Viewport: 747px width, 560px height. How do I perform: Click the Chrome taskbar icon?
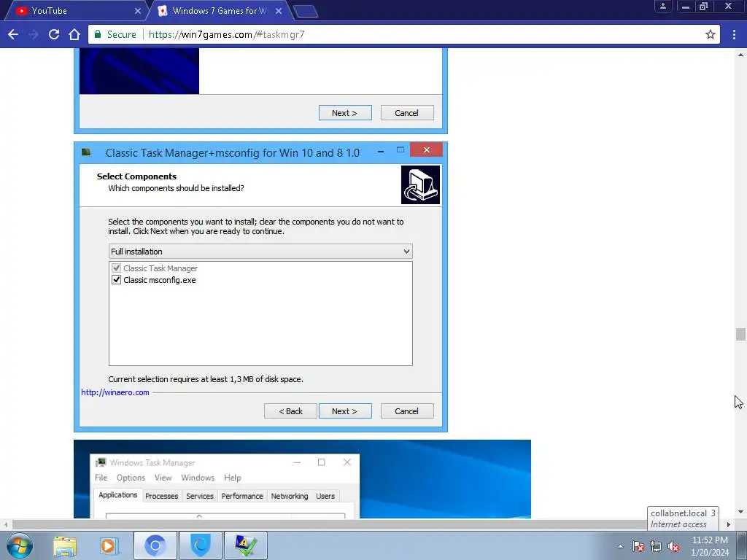tap(155, 545)
